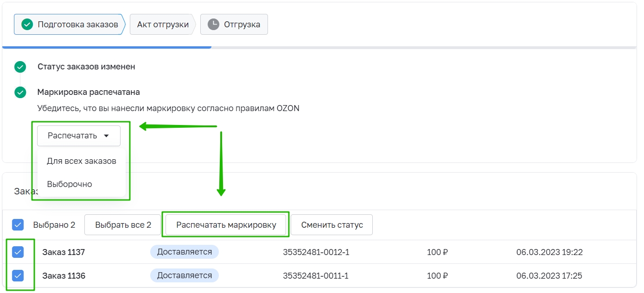Open the Заказ 1137 row title

point(64,252)
